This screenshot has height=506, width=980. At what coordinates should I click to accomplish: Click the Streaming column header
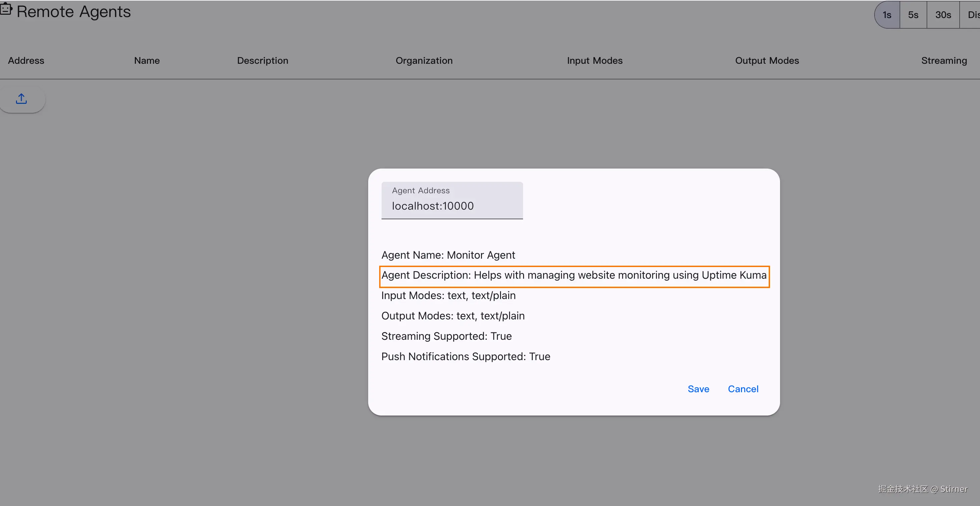point(944,60)
